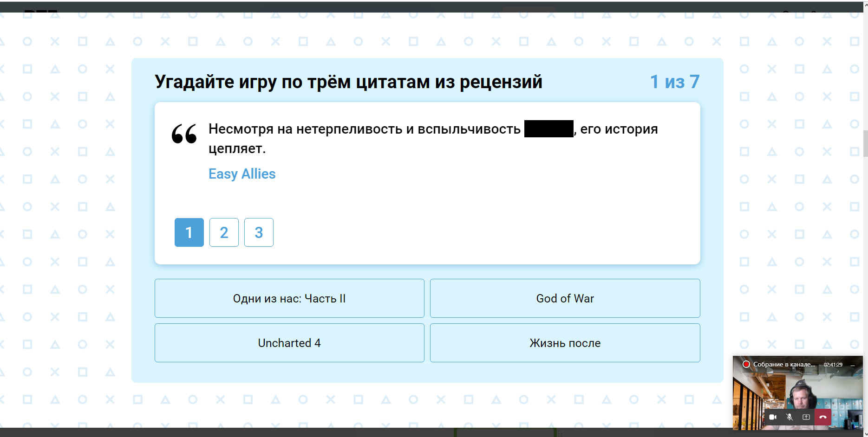Viewport: 868px width, 437px height.
Task: Switch to quote number 2
Action: (224, 232)
